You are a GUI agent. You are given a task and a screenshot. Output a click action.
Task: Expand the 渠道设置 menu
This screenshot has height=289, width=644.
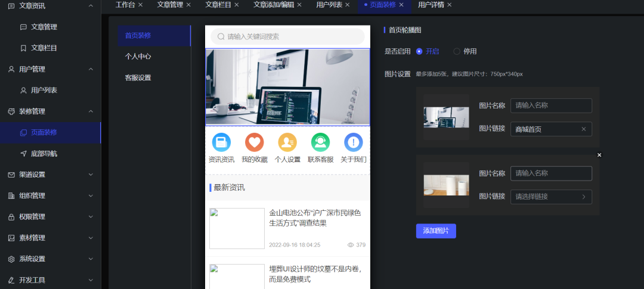pos(91,175)
